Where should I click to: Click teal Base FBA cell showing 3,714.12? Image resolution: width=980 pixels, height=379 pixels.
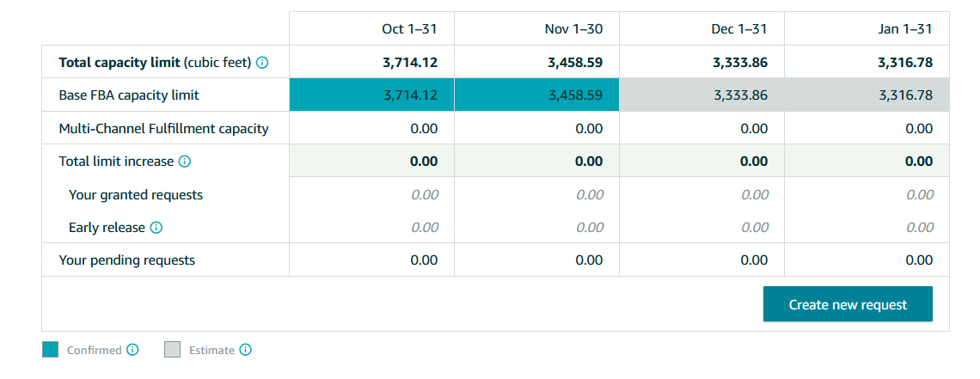pyautogui.click(x=372, y=95)
